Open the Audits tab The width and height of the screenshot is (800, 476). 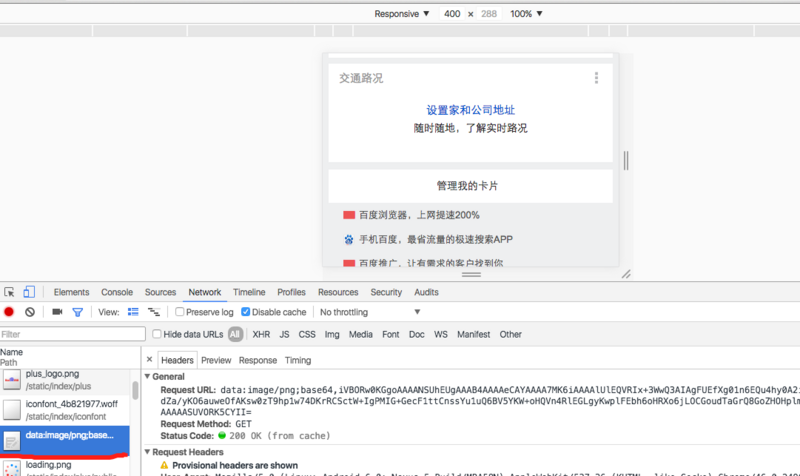[x=426, y=292]
